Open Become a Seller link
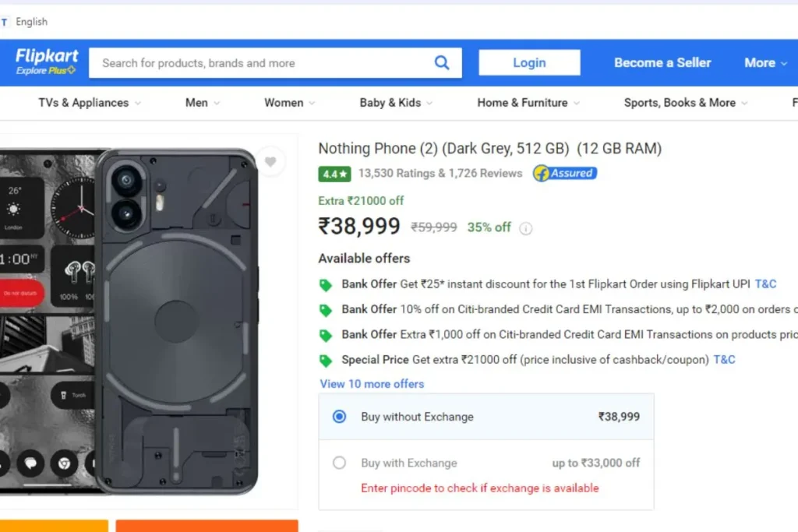 tap(662, 62)
